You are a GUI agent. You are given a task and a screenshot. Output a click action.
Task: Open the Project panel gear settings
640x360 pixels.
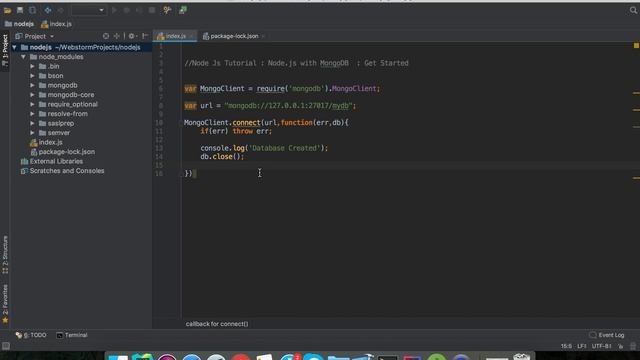tap(132, 36)
